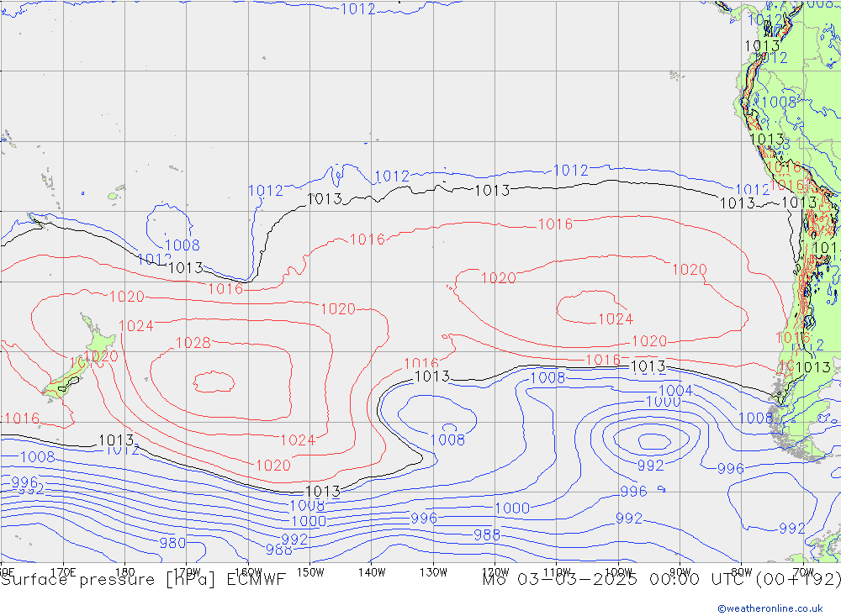Click the 1028 isobar label
Screen dimensions: 841x616
click(193, 343)
